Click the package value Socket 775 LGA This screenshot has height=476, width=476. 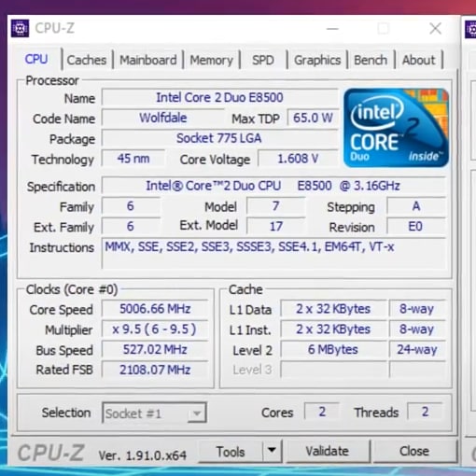(219, 138)
